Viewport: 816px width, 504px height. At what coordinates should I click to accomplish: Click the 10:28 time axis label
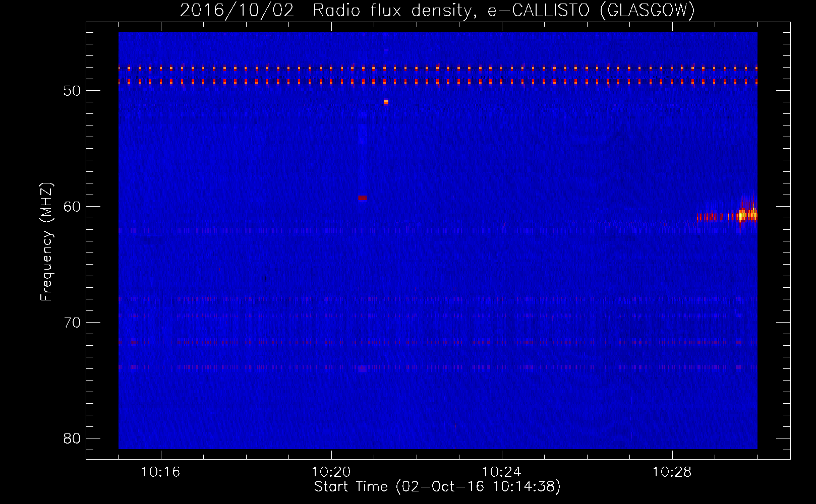(x=672, y=472)
